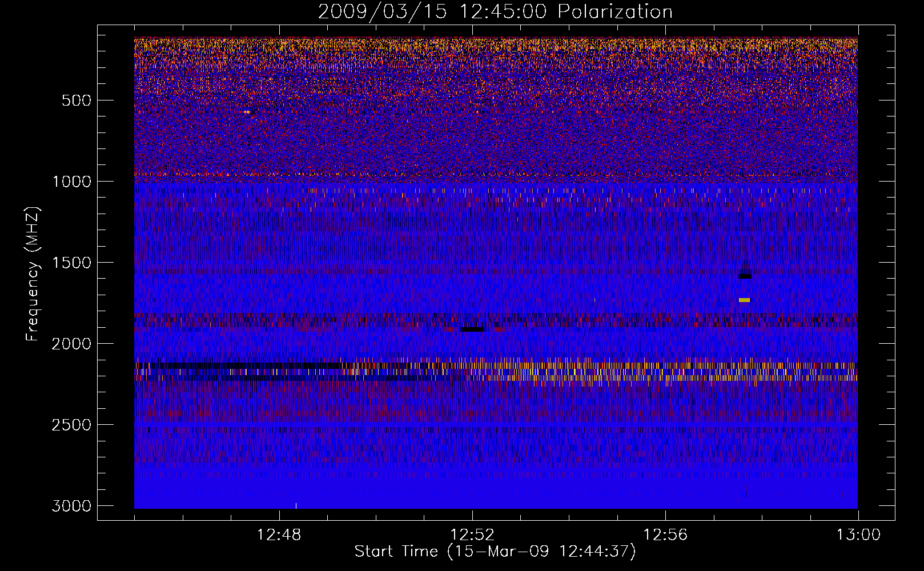
Task: Click the 2000 frequency tick label
Action: 72,344
